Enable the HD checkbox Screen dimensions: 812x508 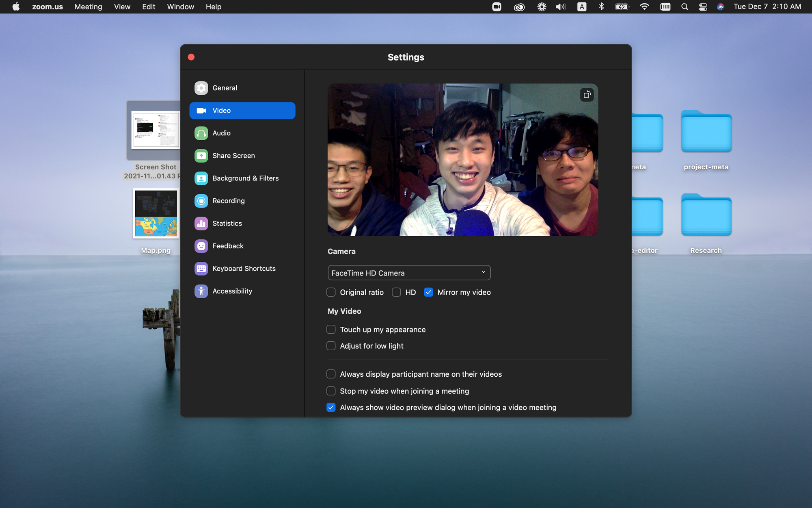pos(397,292)
